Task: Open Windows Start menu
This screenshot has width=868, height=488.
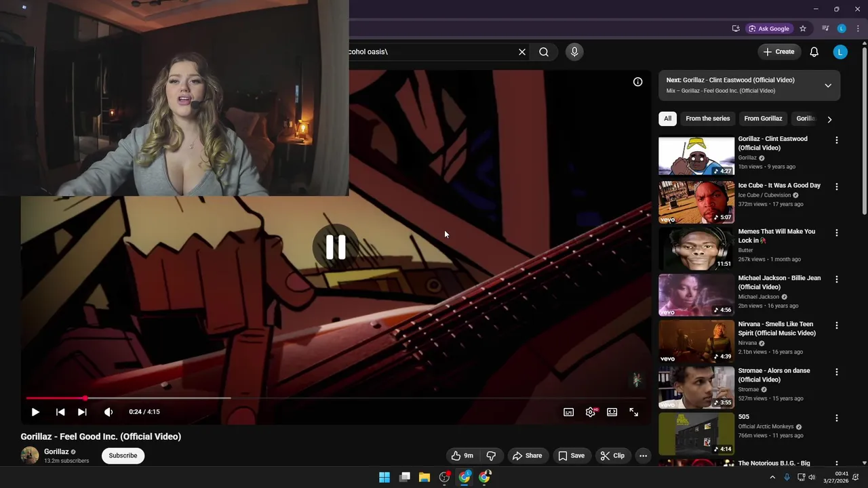Action: 384,477
